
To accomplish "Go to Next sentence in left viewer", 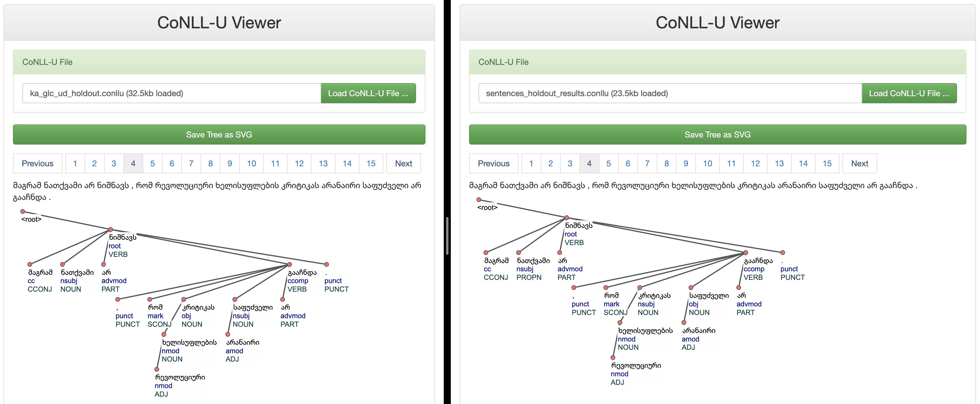I will (403, 163).
